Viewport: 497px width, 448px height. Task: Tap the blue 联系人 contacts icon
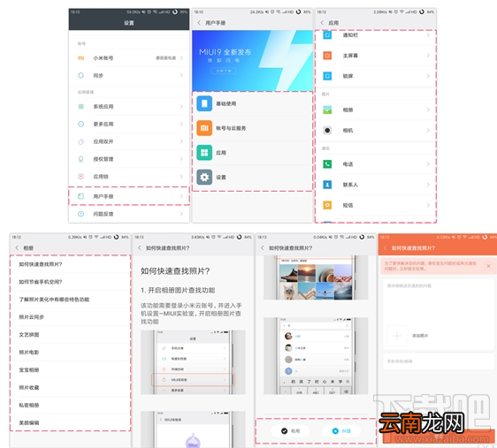[327, 185]
